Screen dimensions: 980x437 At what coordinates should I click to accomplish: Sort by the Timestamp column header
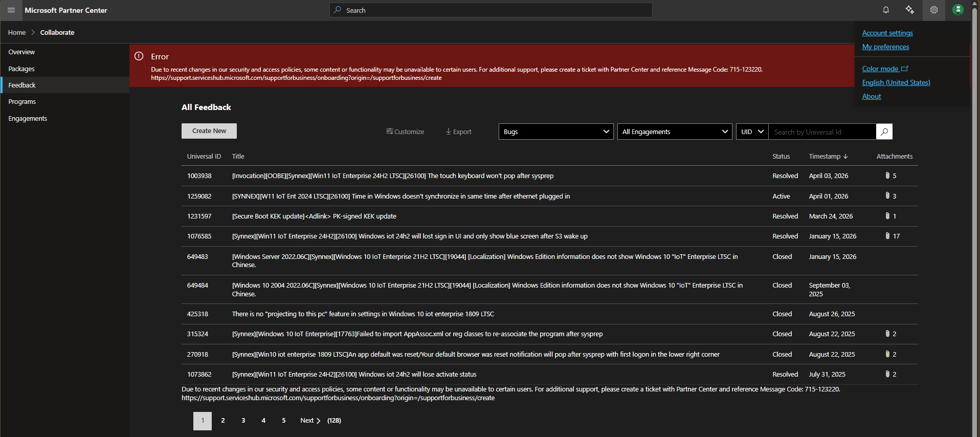point(828,157)
